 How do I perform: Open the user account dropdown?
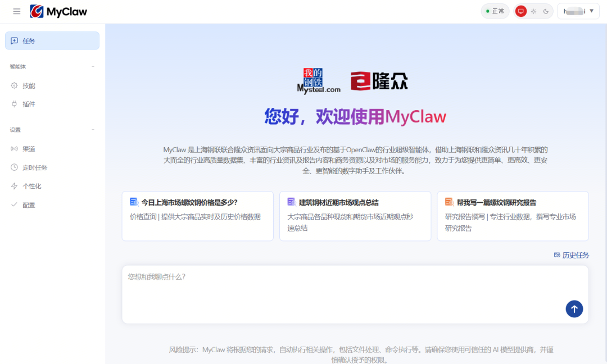coord(578,11)
